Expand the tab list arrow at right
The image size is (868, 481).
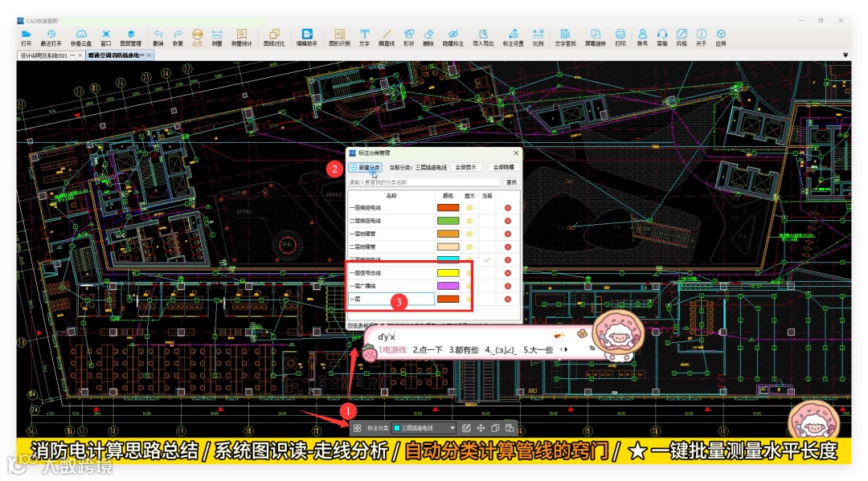[x=845, y=55]
